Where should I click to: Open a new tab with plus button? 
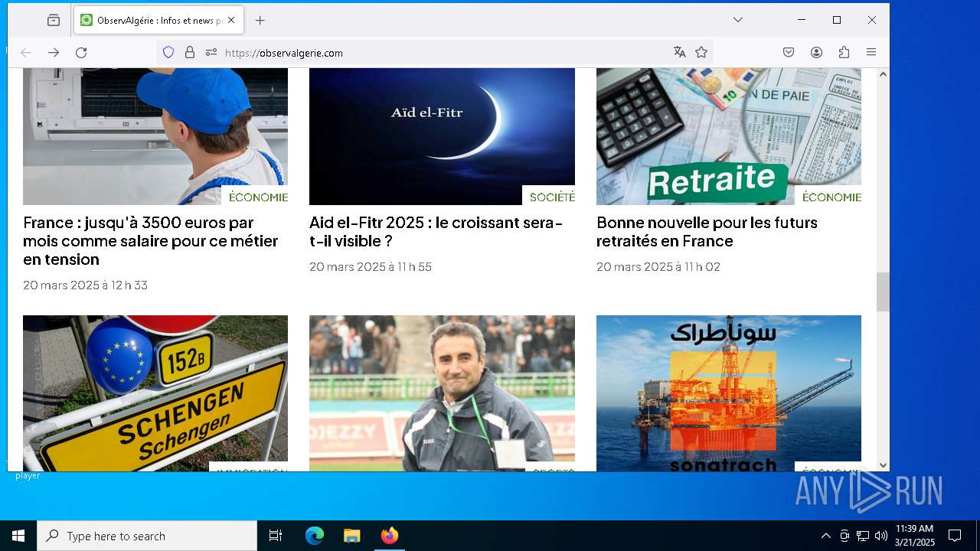click(260, 21)
